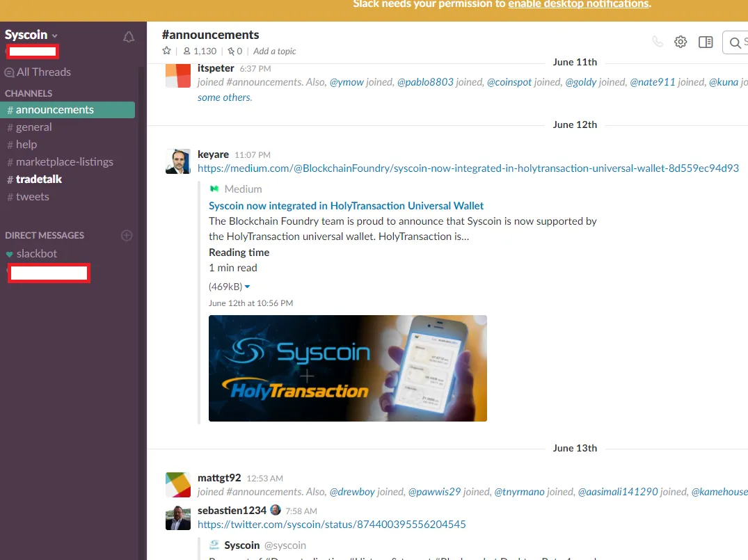Collapse the 469kB image attachment

tap(247, 287)
